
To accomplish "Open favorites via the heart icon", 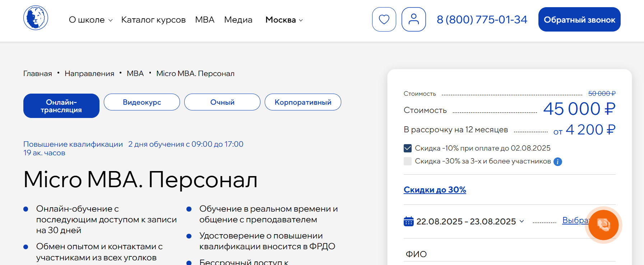I will [384, 19].
